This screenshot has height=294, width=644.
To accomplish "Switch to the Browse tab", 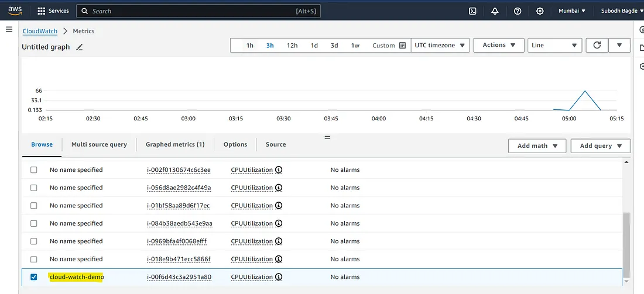I will pyautogui.click(x=42, y=144).
